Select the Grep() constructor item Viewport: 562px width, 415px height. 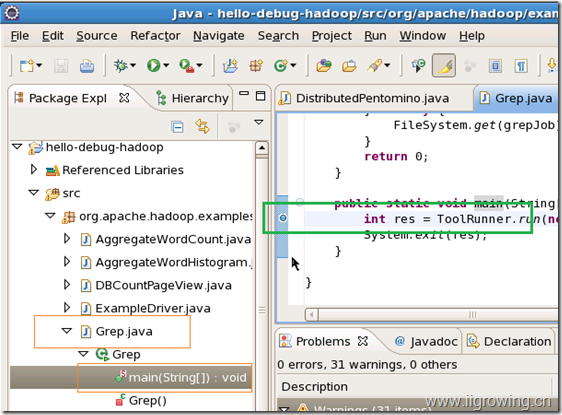(x=141, y=400)
